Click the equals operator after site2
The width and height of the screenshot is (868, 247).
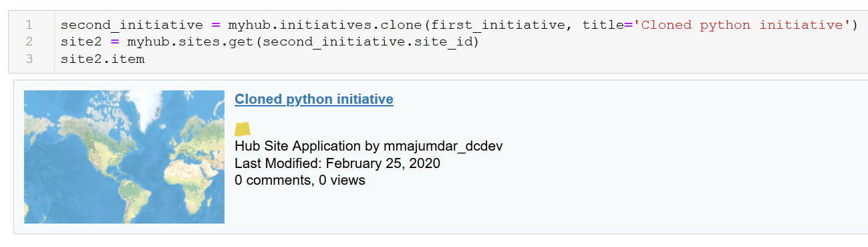click(115, 42)
